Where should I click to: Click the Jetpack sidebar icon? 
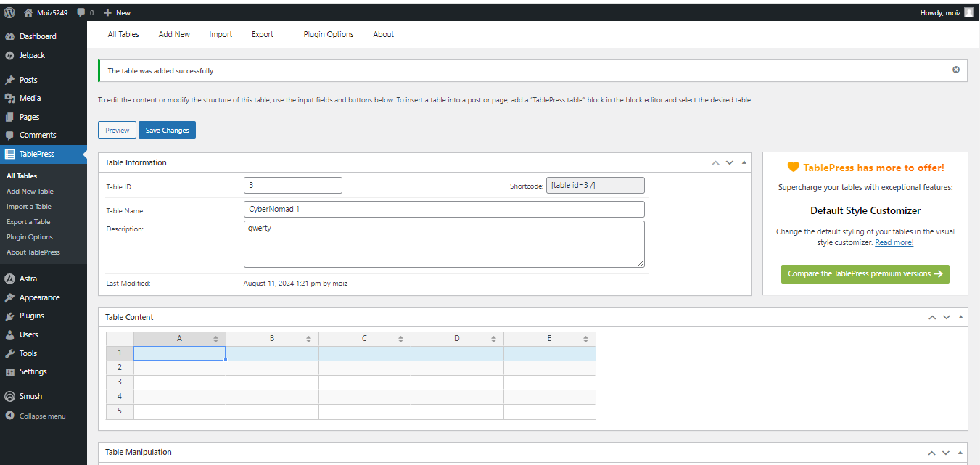9,55
